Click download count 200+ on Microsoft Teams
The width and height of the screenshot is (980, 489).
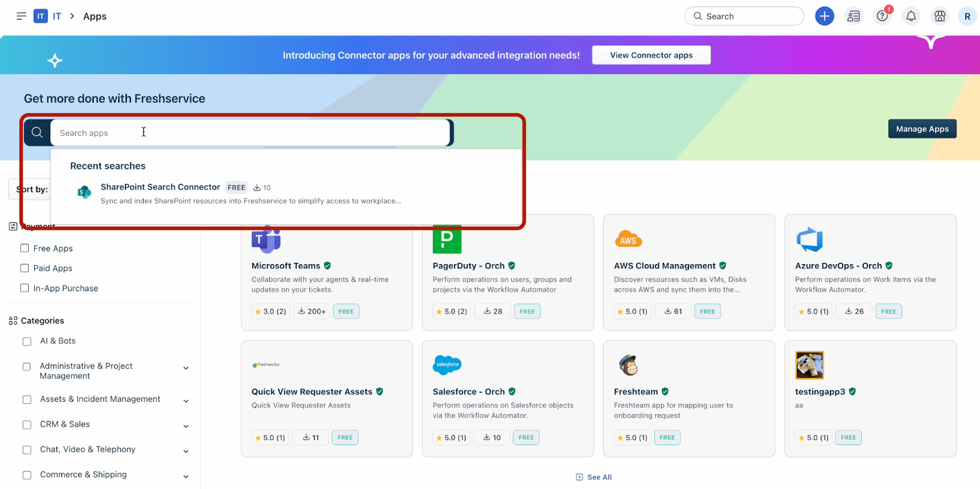(312, 311)
